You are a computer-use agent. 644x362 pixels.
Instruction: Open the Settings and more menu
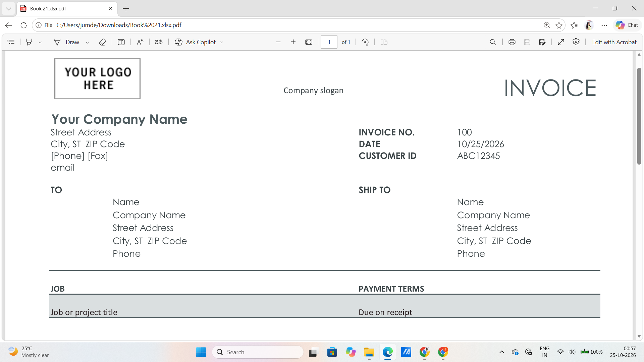click(x=604, y=25)
